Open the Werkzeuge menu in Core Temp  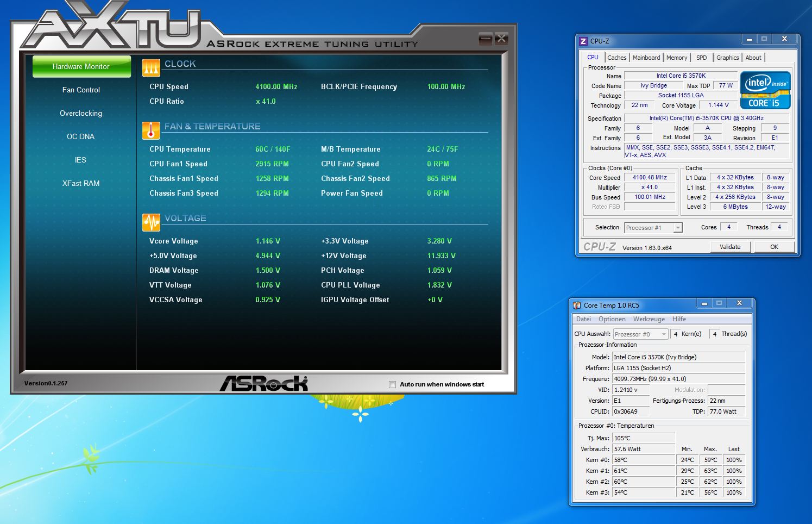[x=649, y=319]
